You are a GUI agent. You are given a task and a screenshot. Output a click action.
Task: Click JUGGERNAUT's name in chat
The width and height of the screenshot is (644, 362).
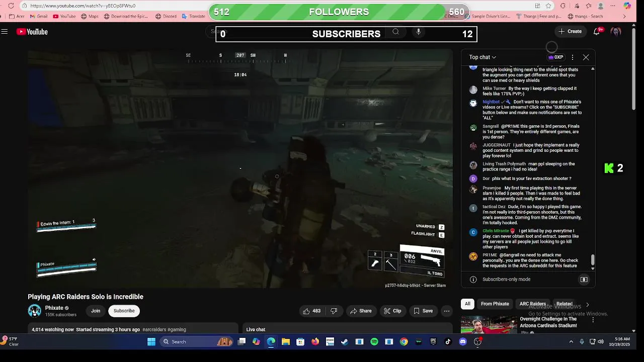pyautogui.click(x=497, y=145)
